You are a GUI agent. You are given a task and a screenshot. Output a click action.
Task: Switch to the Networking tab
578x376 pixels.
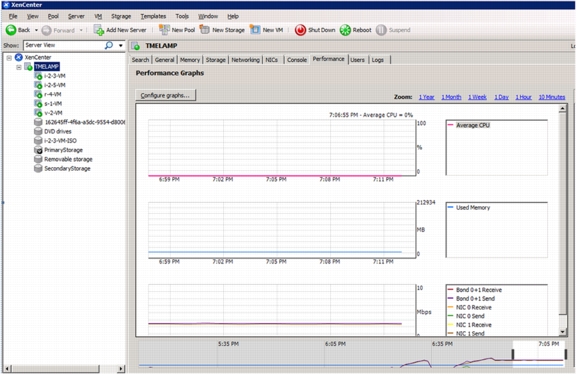click(246, 60)
